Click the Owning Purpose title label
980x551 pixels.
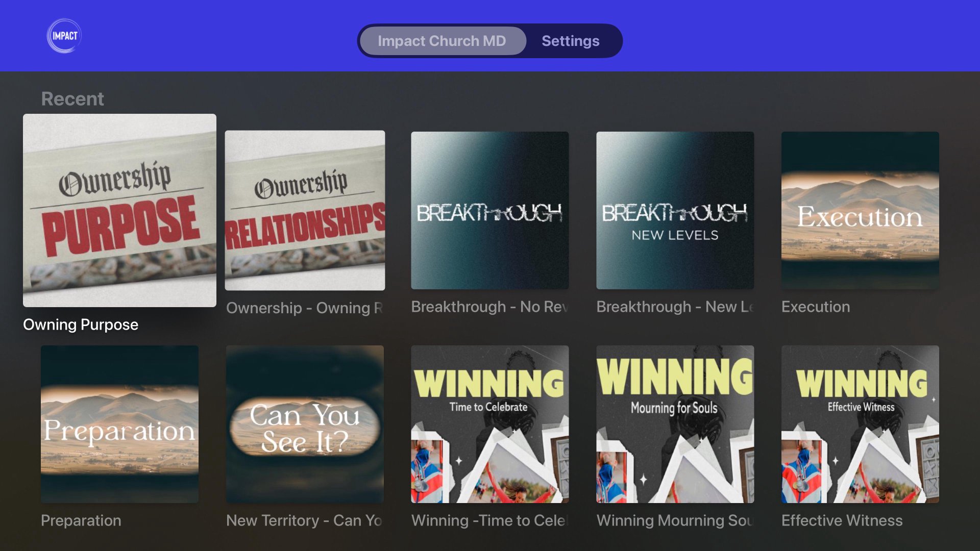point(81,324)
